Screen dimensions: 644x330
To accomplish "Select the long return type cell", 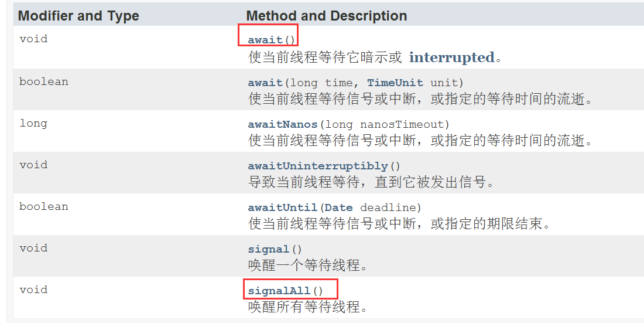I will [x=33, y=124].
